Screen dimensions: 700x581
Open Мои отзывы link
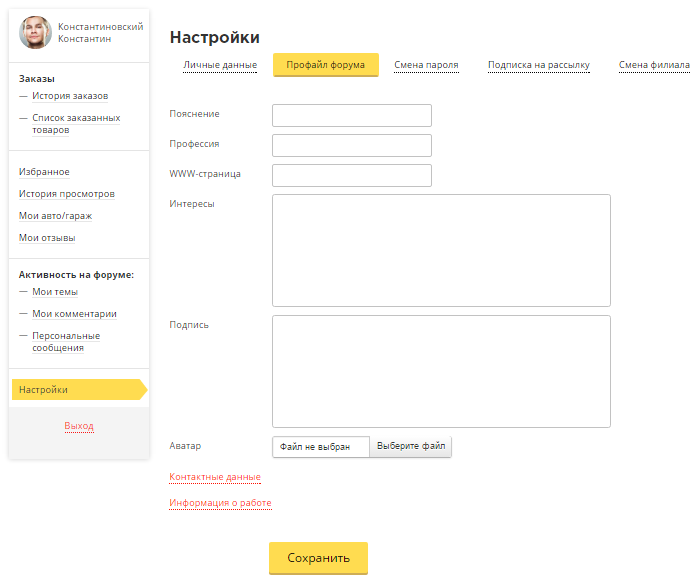coord(47,238)
